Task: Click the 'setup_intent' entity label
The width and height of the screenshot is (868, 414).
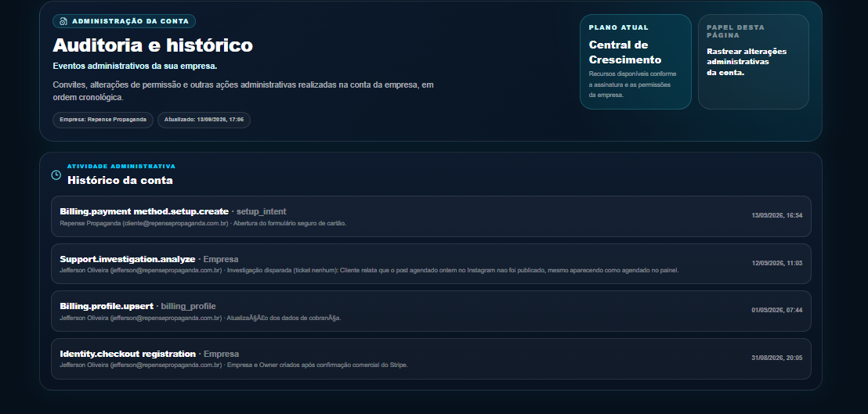Action: pos(262,212)
